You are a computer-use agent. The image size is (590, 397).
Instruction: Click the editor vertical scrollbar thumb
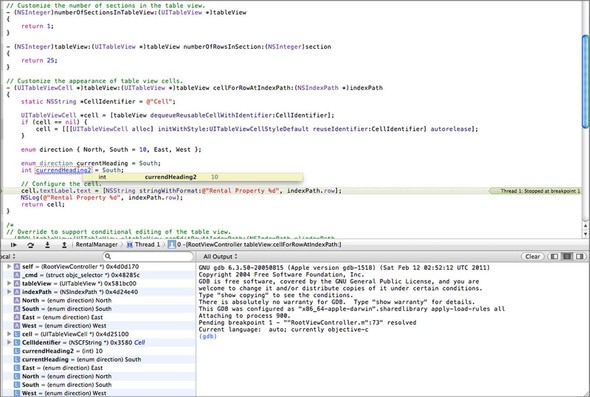point(585,82)
